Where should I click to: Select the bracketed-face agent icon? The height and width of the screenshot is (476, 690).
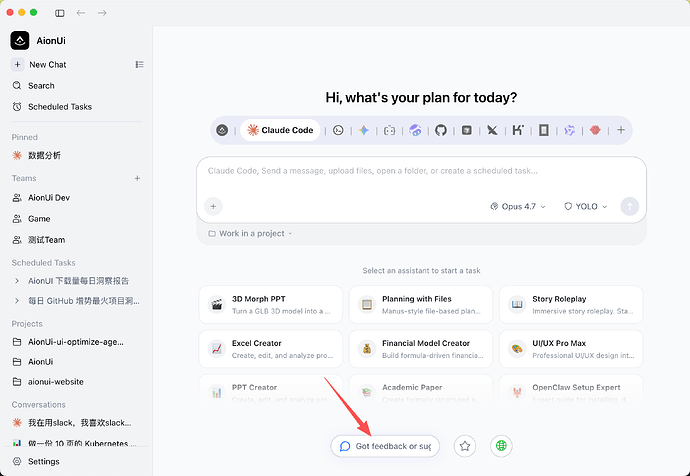[389, 130]
